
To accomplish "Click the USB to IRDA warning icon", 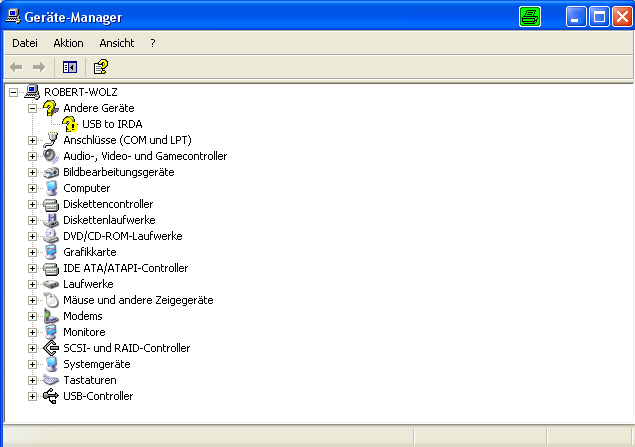I will [x=70, y=124].
